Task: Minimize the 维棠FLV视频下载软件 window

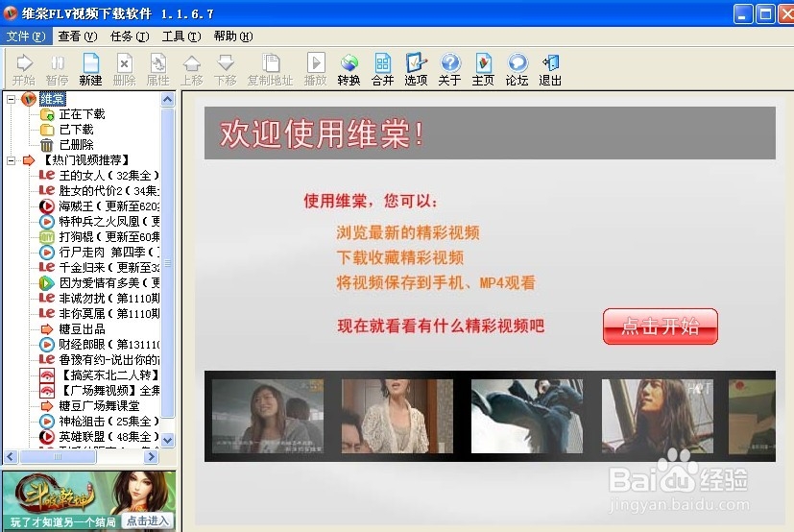Action: click(x=743, y=14)
